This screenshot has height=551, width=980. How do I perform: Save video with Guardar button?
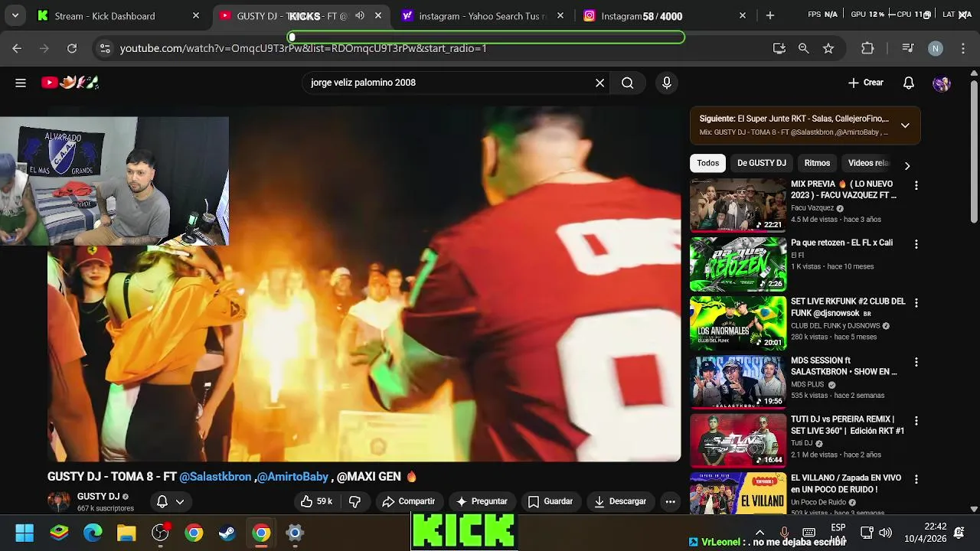550,501
